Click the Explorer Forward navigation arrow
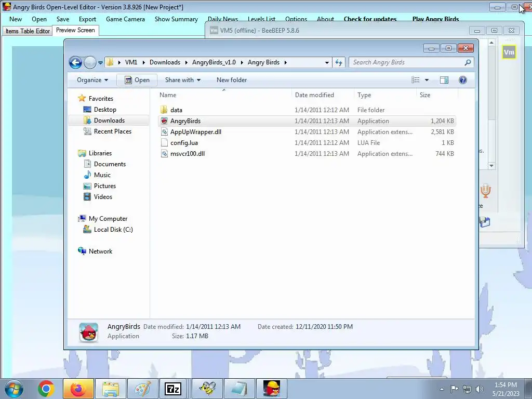The height and width of the screenshot is (399, 532). 90,62
